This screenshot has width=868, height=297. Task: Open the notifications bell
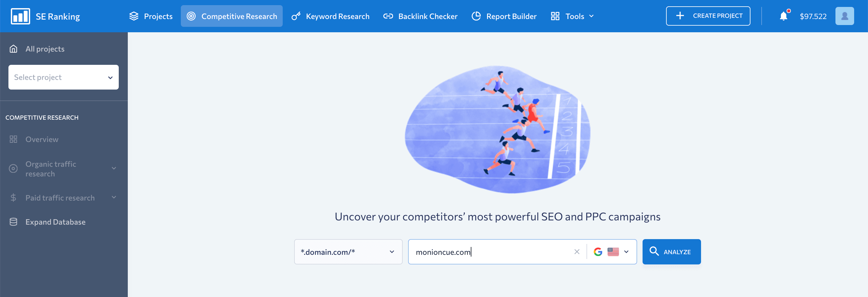coord(783,16)
